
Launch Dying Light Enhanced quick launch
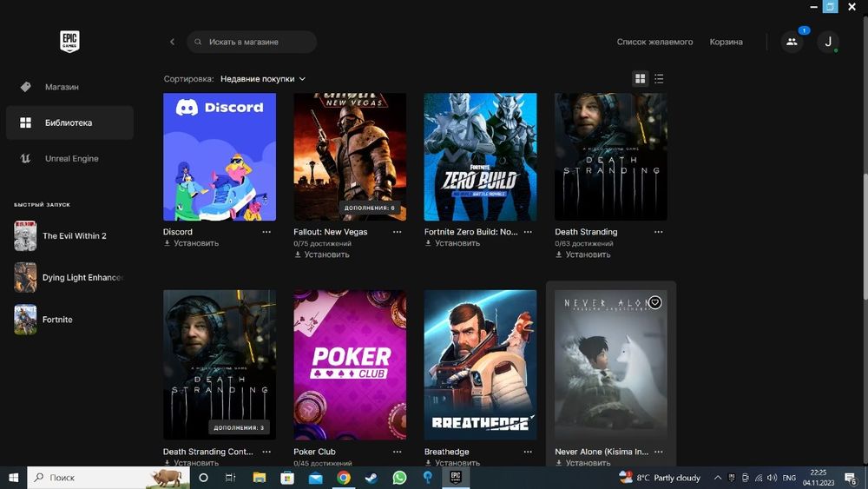point(69,277)
